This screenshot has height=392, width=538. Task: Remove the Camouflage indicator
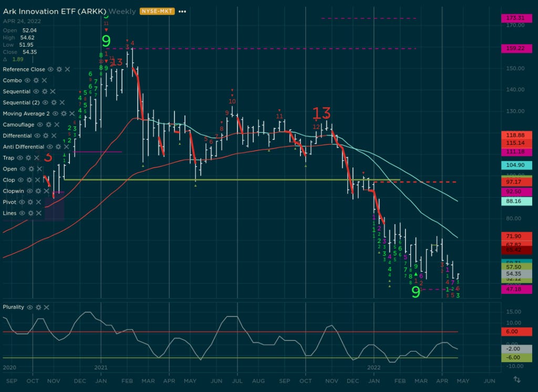(x=57, y=125)
